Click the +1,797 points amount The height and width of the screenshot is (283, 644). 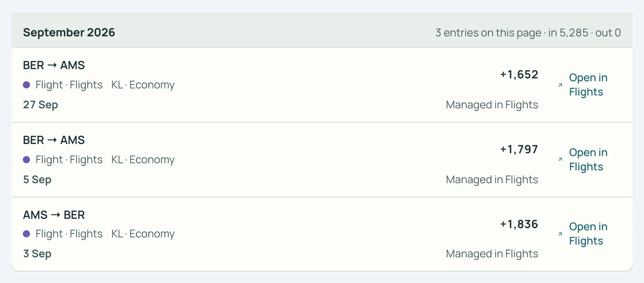[x=519, y=149]
